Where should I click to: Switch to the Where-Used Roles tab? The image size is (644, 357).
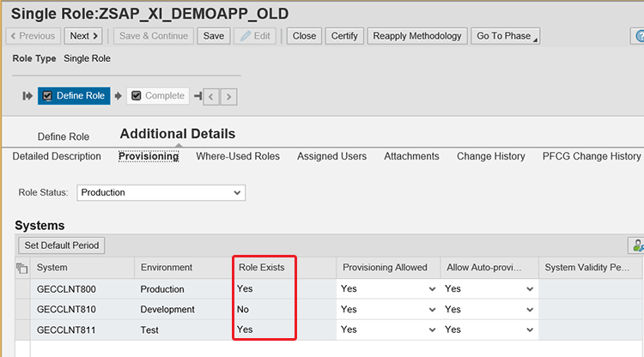pyautogui.click(x=238, y=156)
